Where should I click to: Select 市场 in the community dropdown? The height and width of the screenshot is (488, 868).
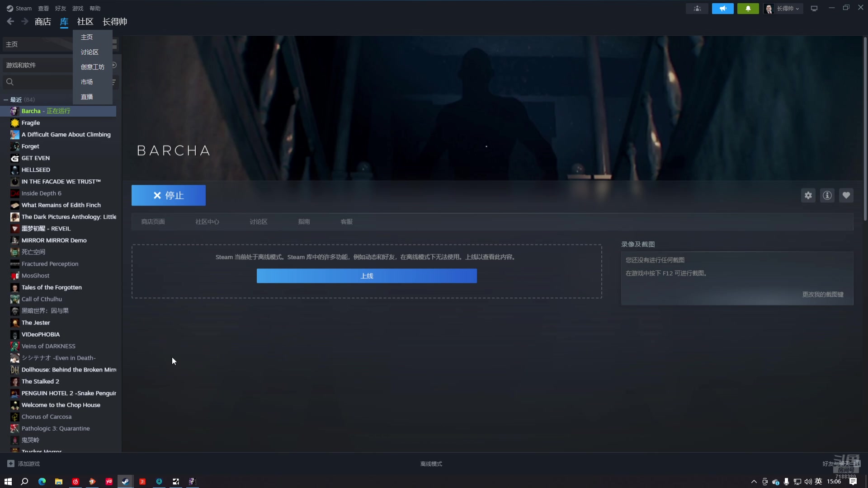coord(92,82)
